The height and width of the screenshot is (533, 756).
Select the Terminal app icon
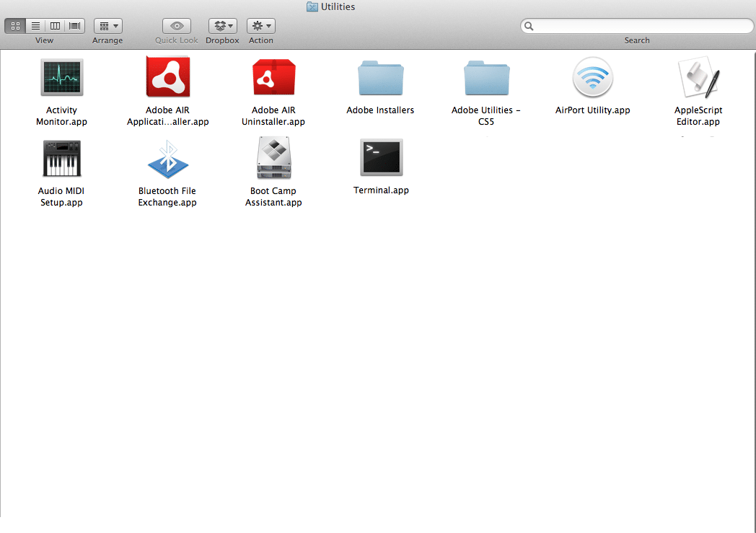tap(381, 157)
